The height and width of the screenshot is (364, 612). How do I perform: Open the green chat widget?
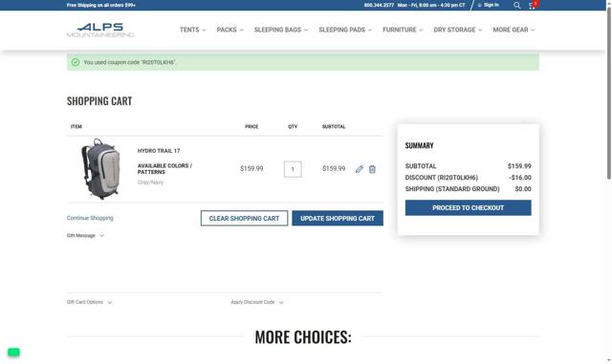pos(13,353)
